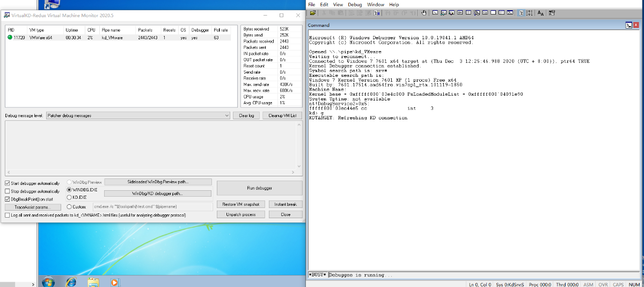Screen dimensions: 644x287
Task: Click the Break icon in WinDbg toolbar
Action: [x=376, y=13]
